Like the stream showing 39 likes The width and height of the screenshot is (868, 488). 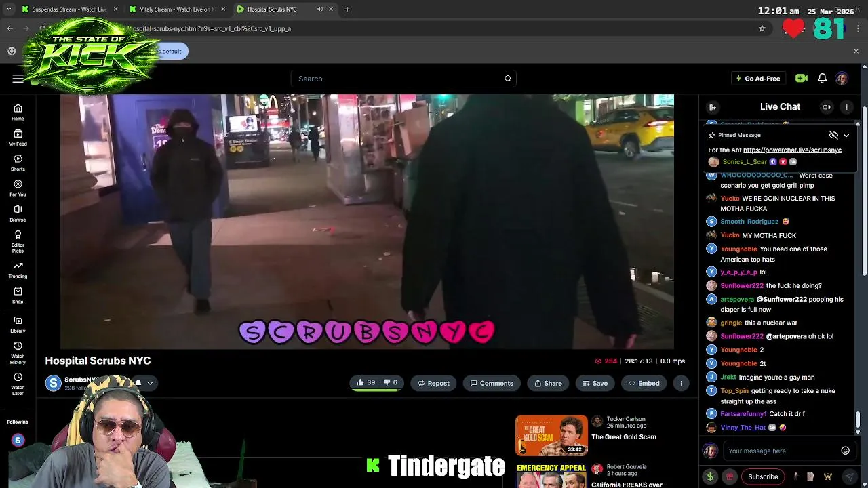366,383
